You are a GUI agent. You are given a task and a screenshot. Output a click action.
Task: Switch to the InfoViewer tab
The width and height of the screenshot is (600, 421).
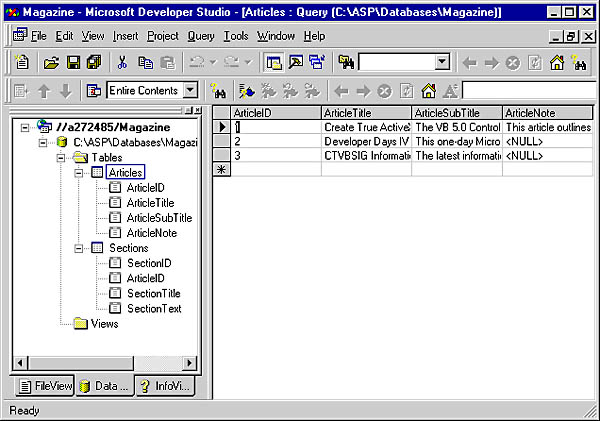[x=165, y=385]
